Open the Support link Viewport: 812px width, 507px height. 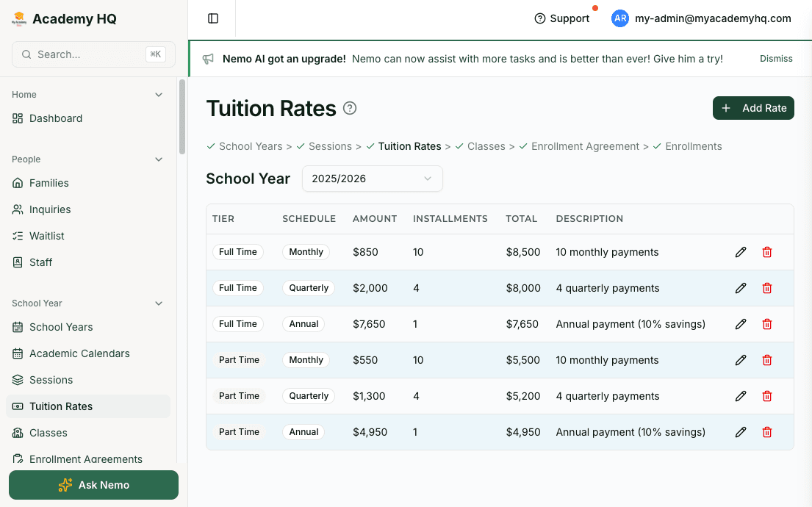point(562,18)
